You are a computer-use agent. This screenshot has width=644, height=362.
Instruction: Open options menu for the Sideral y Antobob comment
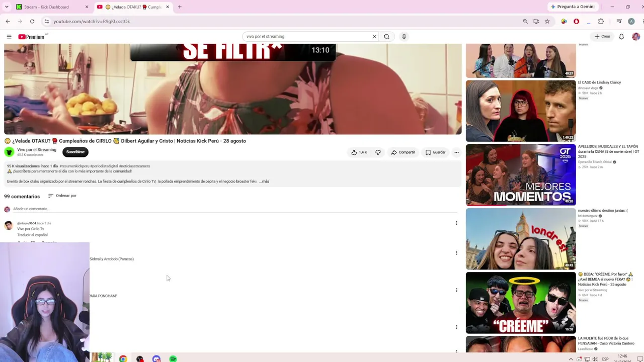click(456, 253)
